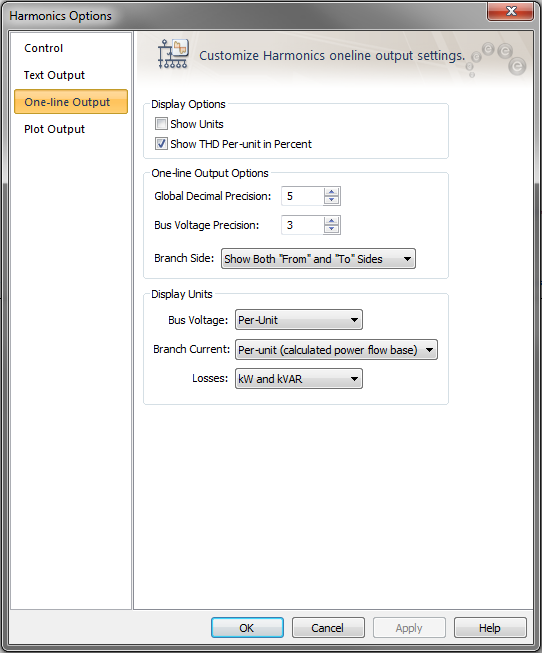Uncheck Show THD Per-unit in Percent
Screen dimensions: 542x653
click(x=161, y=144)
